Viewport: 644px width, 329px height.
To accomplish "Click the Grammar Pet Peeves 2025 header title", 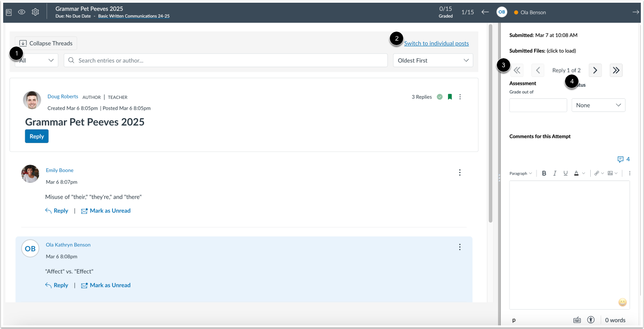I will click(x=89, y=9).
